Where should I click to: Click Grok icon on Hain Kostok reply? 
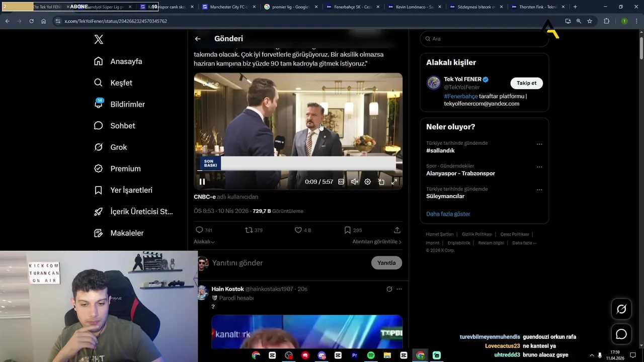tap(389, 289)
